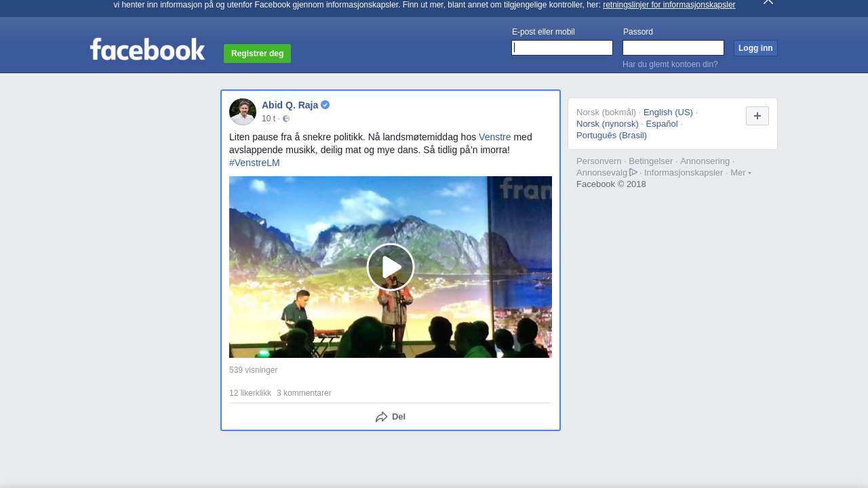Select Español language
The height and width of the screenshot is (488, 868).
(x=662, y=124)
